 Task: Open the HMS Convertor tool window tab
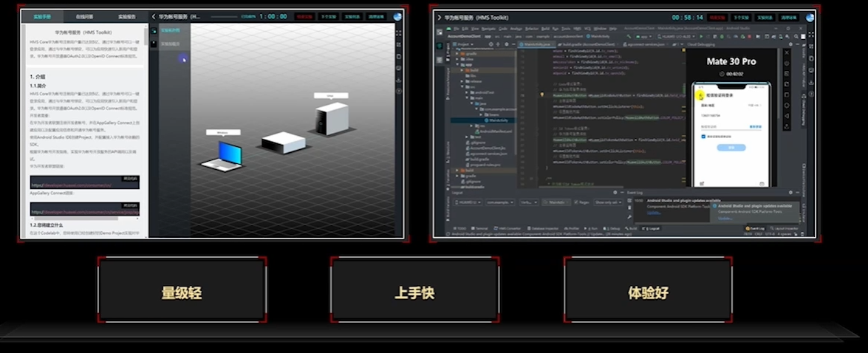[x=508, y=228]
